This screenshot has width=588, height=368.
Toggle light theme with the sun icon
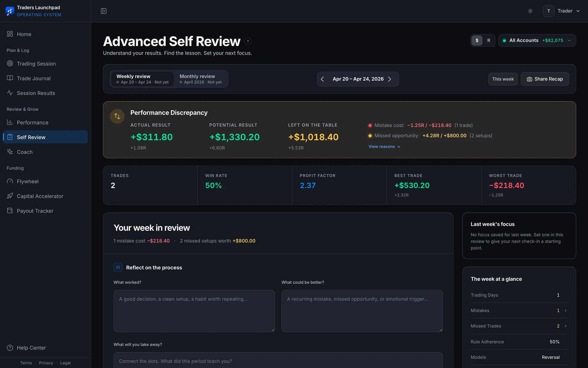(x=530, y=11)
